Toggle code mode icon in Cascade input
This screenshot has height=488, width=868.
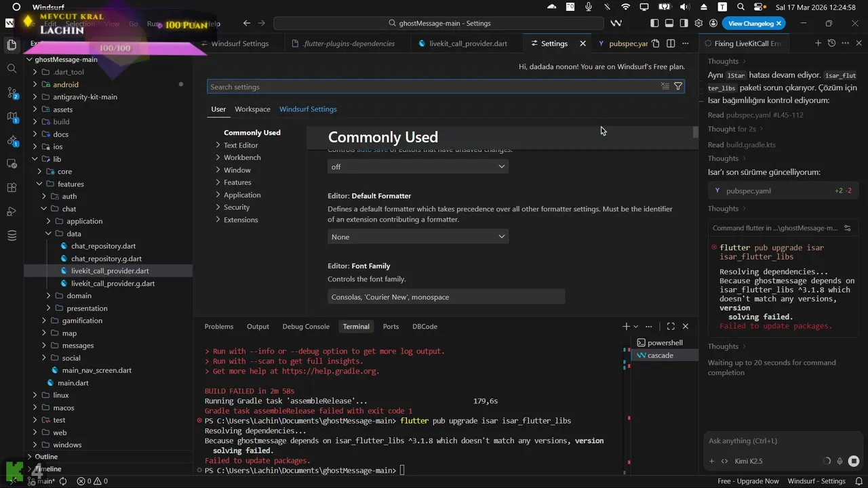click(724, 461)
